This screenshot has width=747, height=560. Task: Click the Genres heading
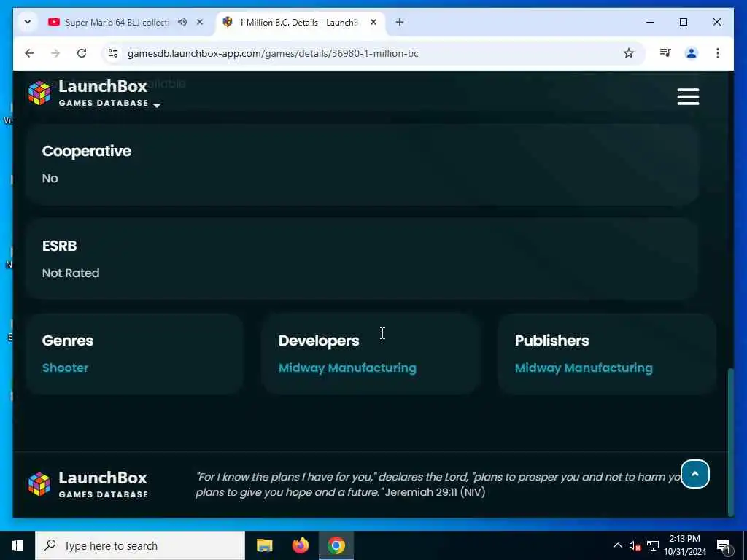pos(68,341)
